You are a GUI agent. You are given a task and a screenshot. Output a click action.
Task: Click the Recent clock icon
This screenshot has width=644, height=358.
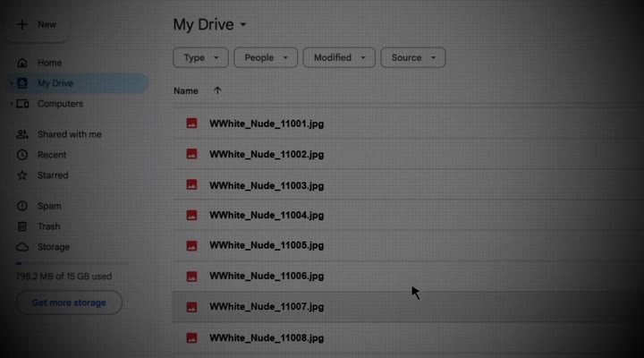pos(22,155)
